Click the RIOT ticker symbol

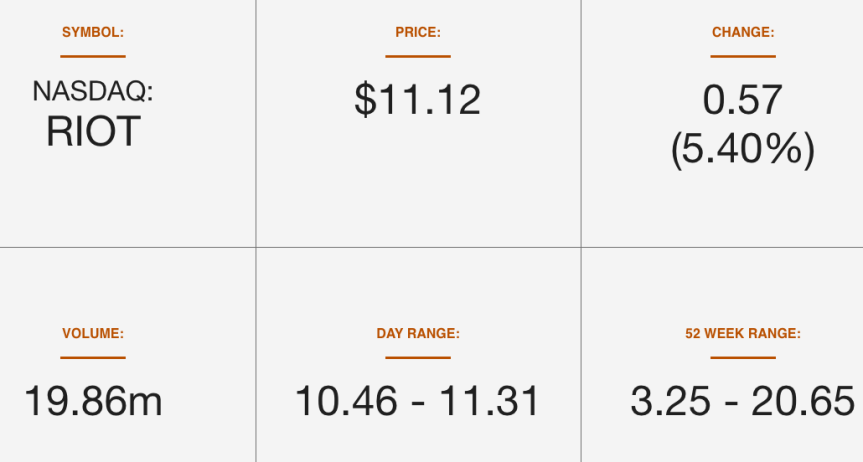pos(93,132)
